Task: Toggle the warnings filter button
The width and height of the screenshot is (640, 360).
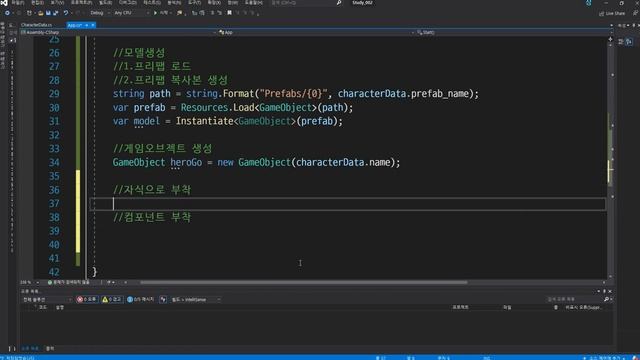Action: pos(112,300)
